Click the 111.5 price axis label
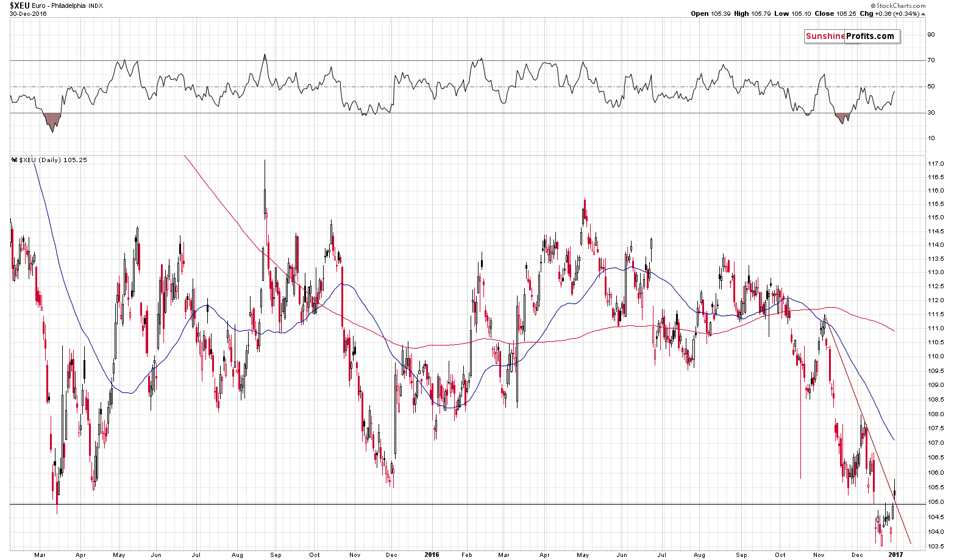The width and height of the screenshot is (954, 560). [x=936, y=314]
